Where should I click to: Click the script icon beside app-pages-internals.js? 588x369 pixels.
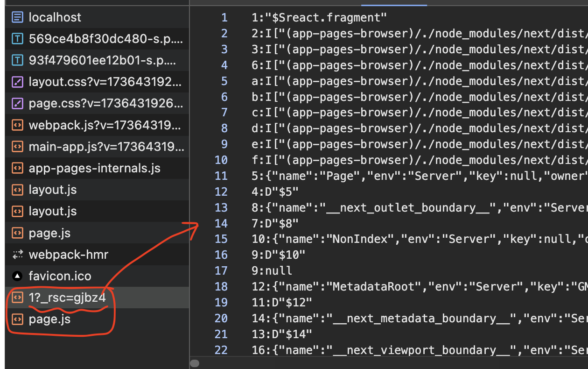17,168
